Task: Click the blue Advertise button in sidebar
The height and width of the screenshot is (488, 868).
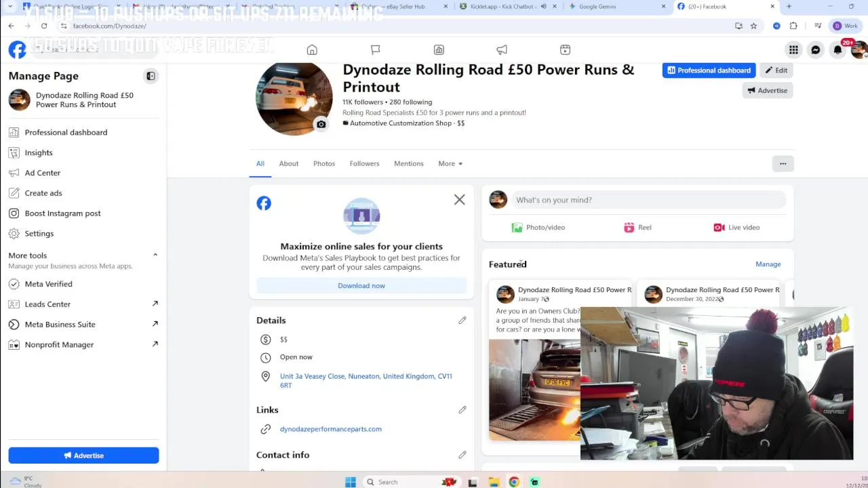Action: coord(83,455)
